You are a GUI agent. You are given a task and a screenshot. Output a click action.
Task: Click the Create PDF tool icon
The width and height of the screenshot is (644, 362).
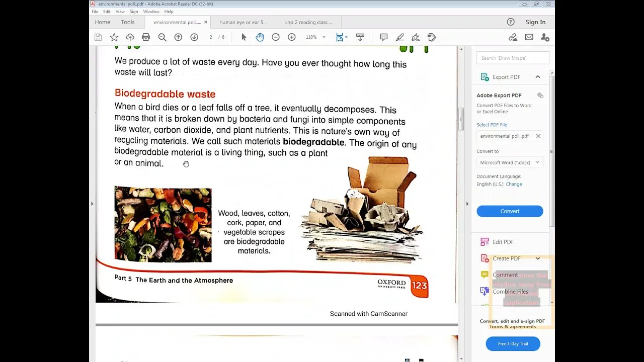[x=485, y=258]
